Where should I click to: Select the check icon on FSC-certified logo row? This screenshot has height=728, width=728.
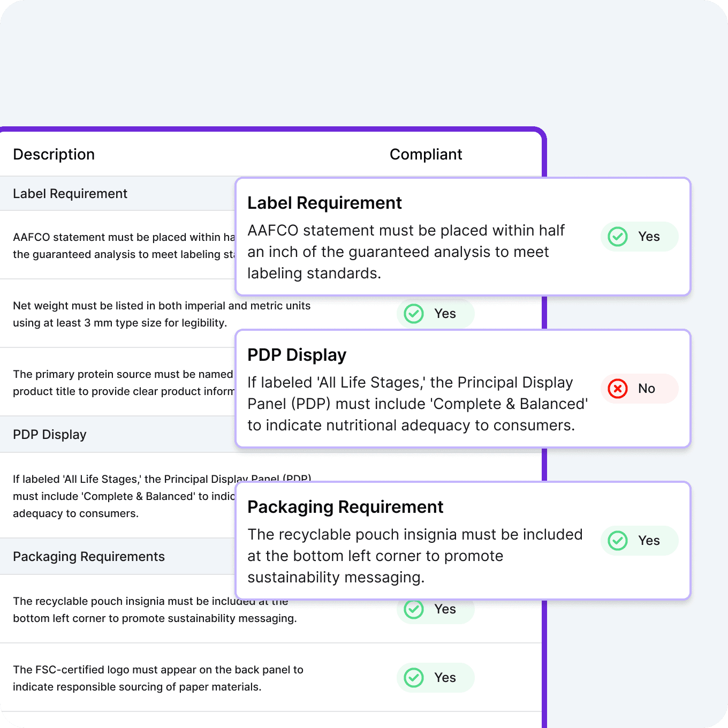(413, 678)
